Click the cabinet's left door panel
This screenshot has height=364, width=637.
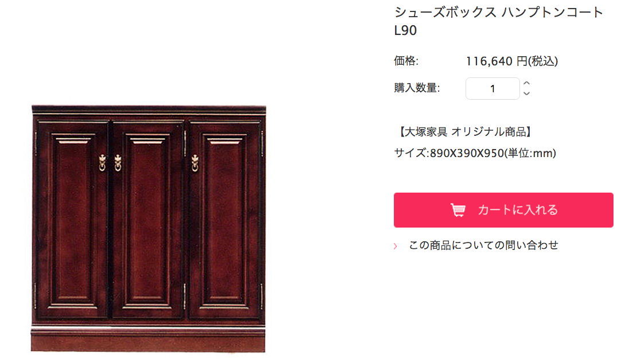point(73,220)
